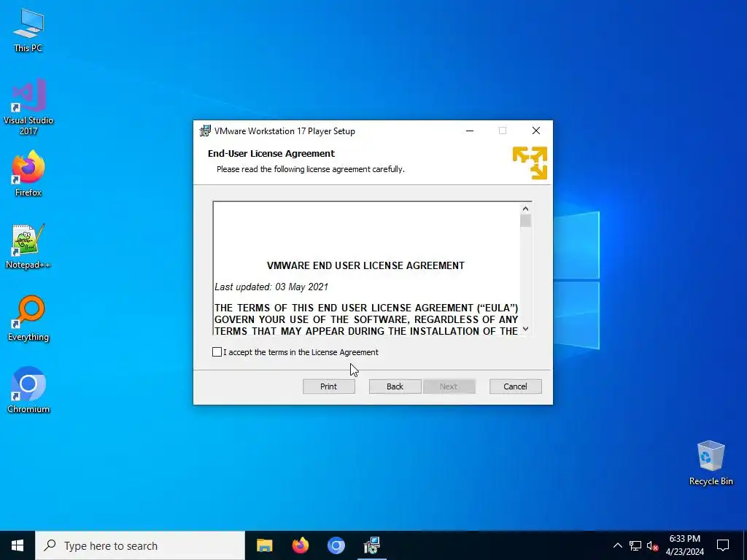747x560 pixels.
Task: Select Visual Studio 2017 desktop shortcut
Action: tap(28, 107)
